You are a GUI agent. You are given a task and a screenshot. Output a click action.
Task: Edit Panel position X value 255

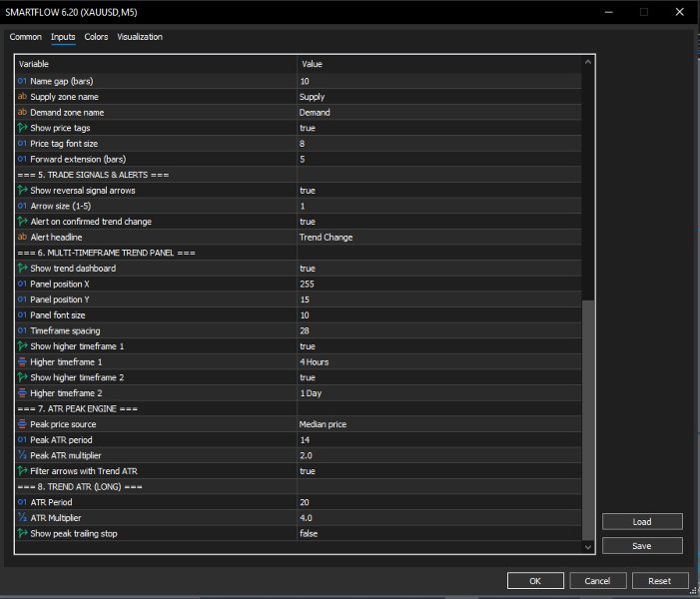(x=439, y=285)
